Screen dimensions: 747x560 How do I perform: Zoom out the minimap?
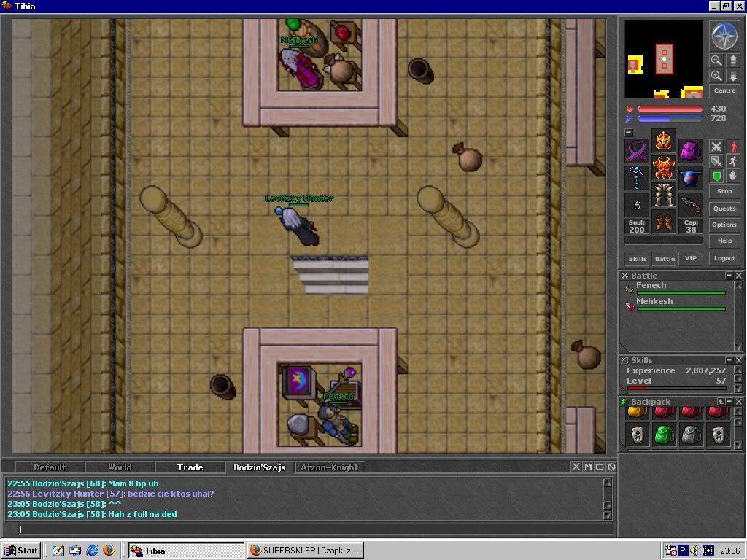[x=716, y=61]
